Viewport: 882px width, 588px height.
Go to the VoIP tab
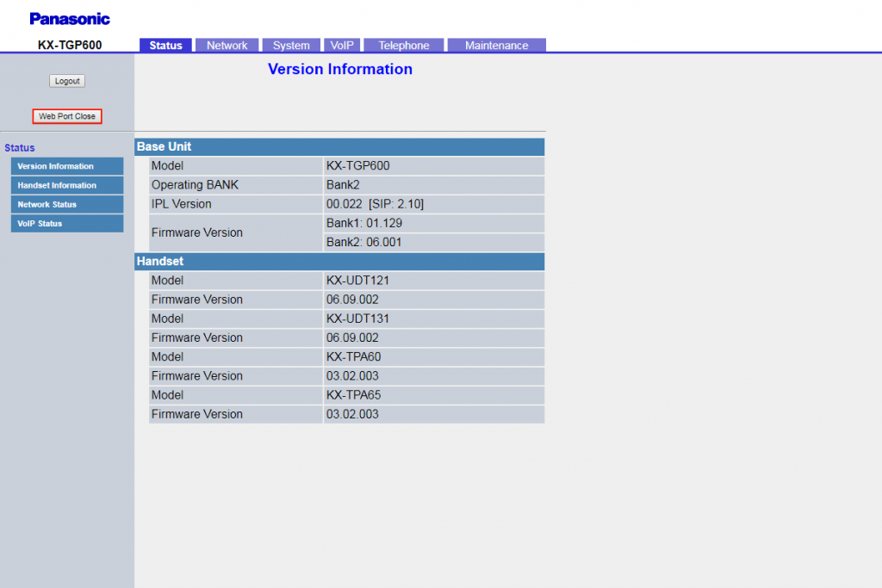341,46
